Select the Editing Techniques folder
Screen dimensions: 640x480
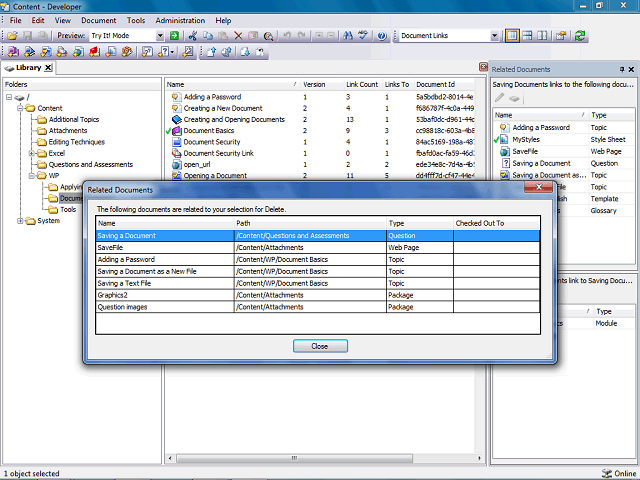[x=76, y=142]
